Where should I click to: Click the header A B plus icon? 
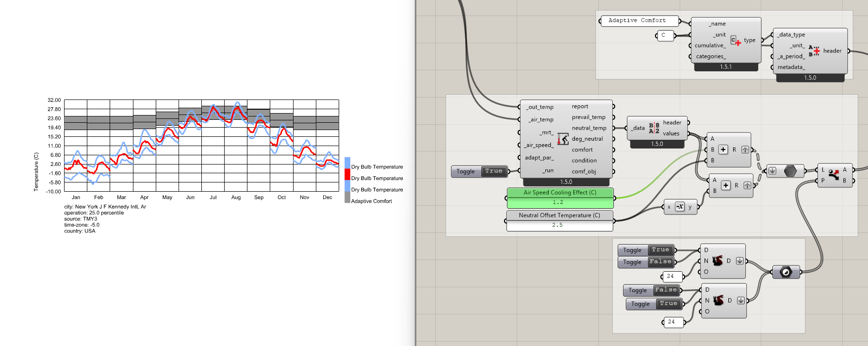coord(814,50)
